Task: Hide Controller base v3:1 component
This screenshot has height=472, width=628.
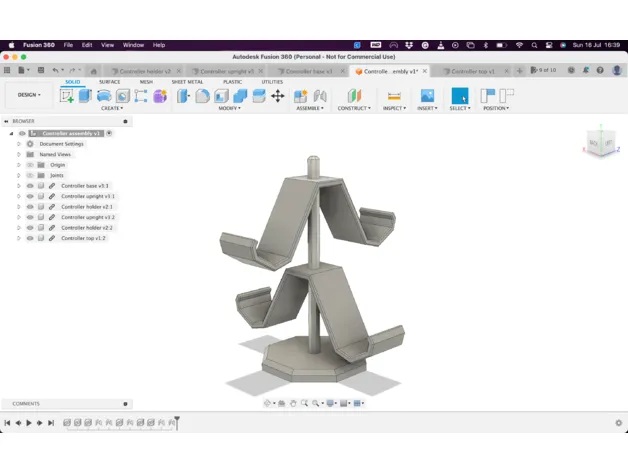Action: [30, 186]
